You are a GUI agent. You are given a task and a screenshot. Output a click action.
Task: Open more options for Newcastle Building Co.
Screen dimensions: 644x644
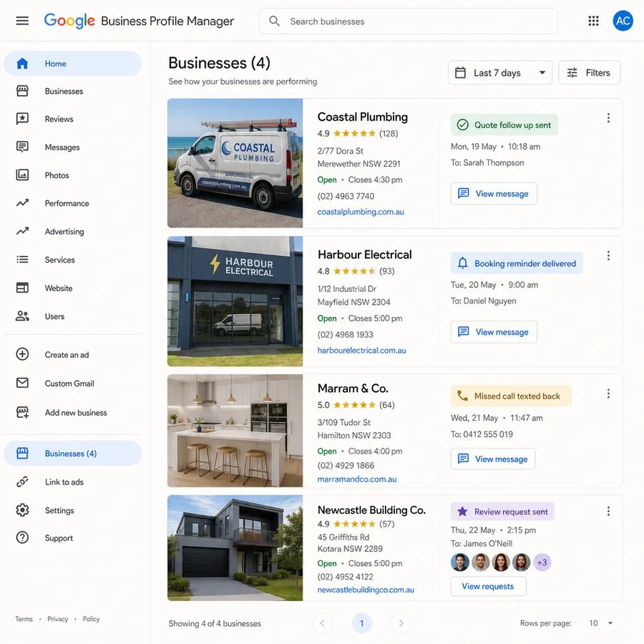608,511
